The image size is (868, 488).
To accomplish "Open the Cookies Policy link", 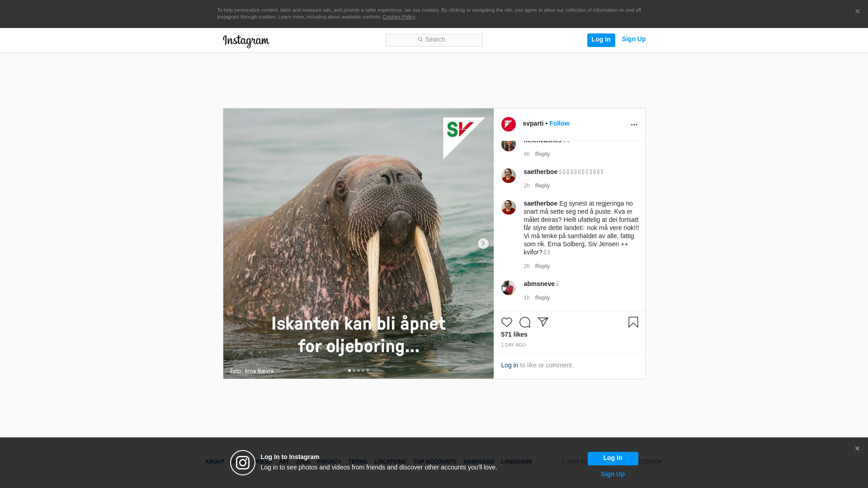I will click(x=399, y=17).
